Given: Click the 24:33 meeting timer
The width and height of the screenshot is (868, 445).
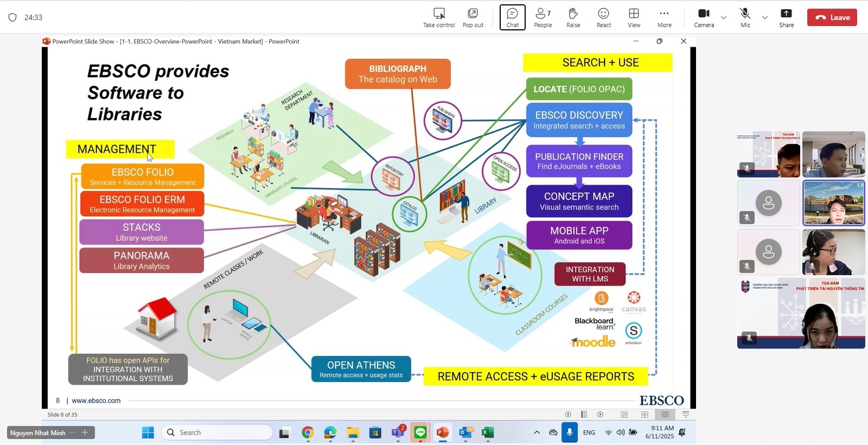Looking at the screenshot, I should (33, 17).
